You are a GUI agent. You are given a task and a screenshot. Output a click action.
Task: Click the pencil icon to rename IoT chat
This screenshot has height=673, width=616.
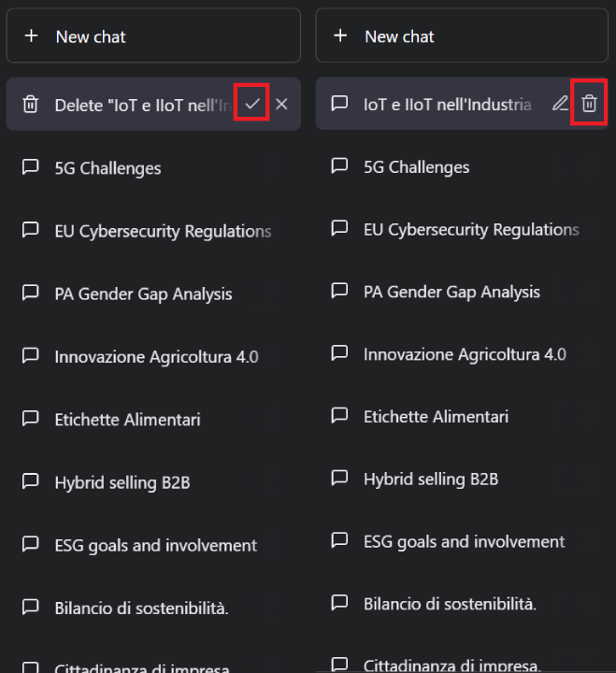click(560, 104)
